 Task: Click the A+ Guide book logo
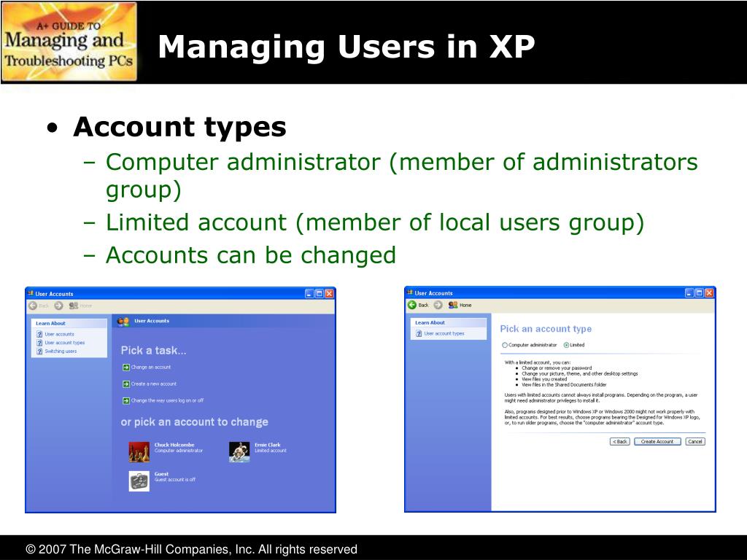pos(69,42)
